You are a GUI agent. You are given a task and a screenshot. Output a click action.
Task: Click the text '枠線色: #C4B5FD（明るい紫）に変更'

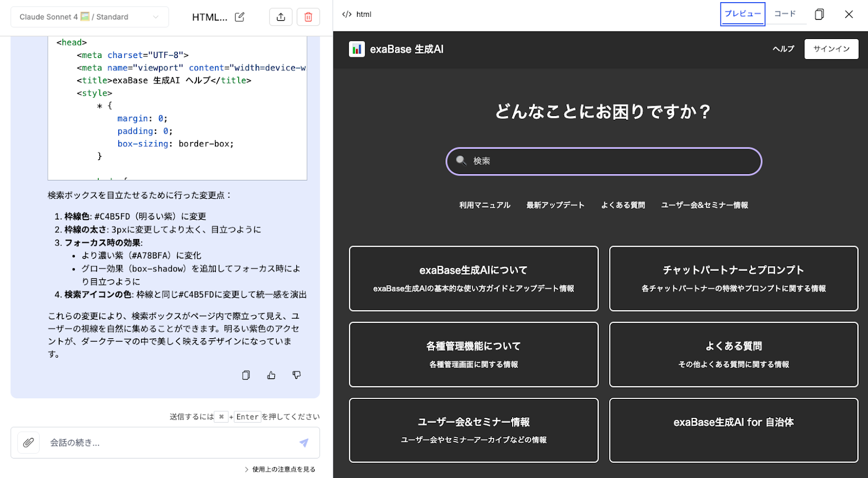point(135,216)
